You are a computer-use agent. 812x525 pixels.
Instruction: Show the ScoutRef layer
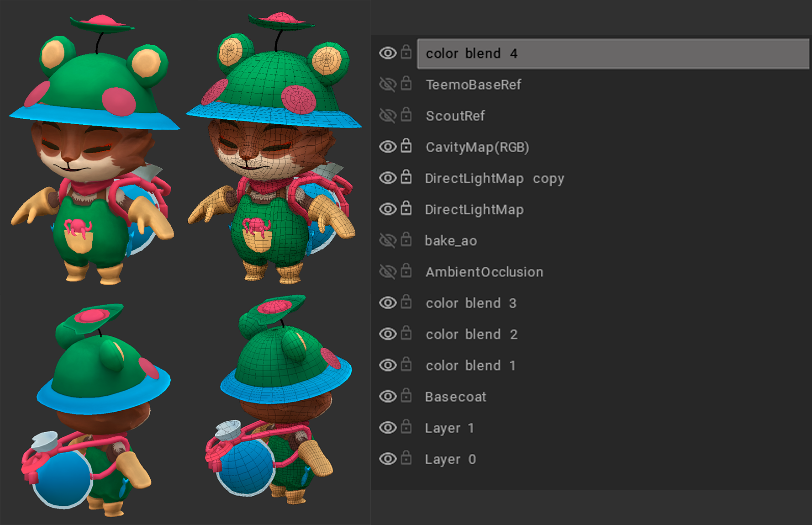coord(388,116)
